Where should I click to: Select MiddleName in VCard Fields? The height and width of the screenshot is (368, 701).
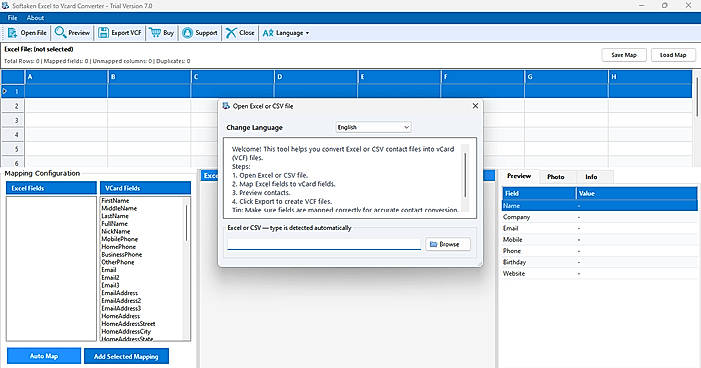[119, 208]
